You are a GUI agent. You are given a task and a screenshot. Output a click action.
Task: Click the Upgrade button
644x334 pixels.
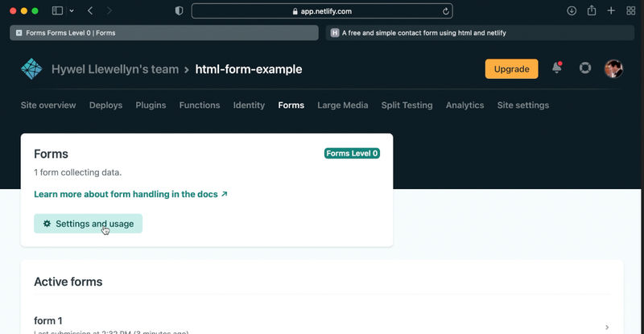click(x=511, y=69)
